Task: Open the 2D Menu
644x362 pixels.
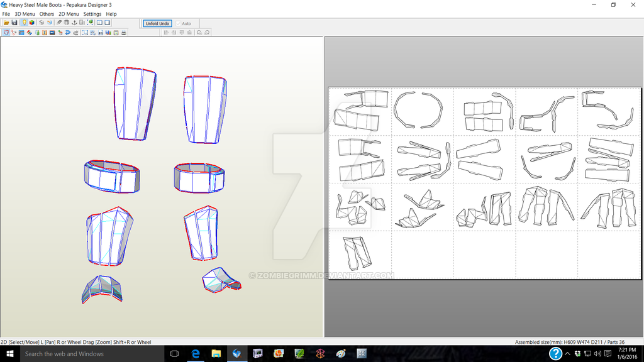Action: click(69, 14)
